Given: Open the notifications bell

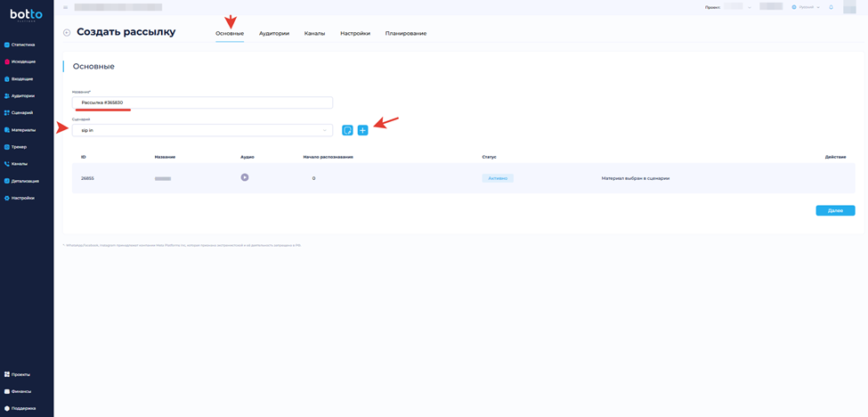Looking at the screenshot, I should click(831, 7).
